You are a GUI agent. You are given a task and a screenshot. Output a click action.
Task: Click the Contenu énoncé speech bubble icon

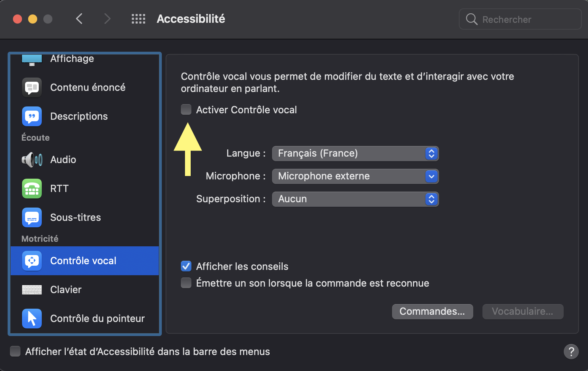[x=32, y=87]
